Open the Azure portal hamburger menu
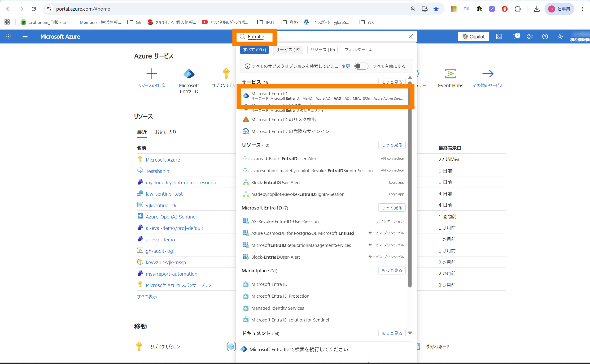Screen dimensions: 590x364 25,37
